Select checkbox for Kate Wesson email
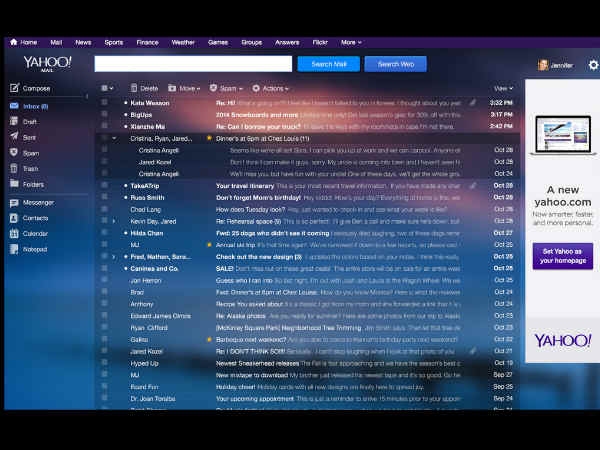Screen dimensions: 600x450 tap(104, 103)
